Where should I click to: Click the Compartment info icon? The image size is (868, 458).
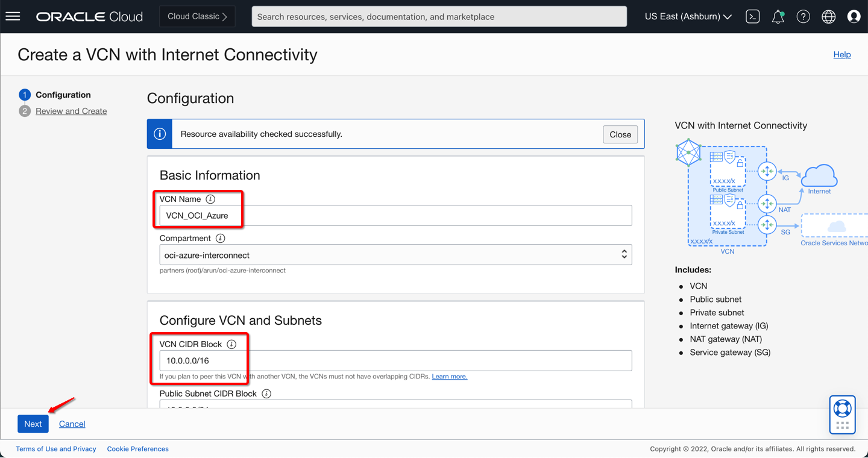(220, 239)
